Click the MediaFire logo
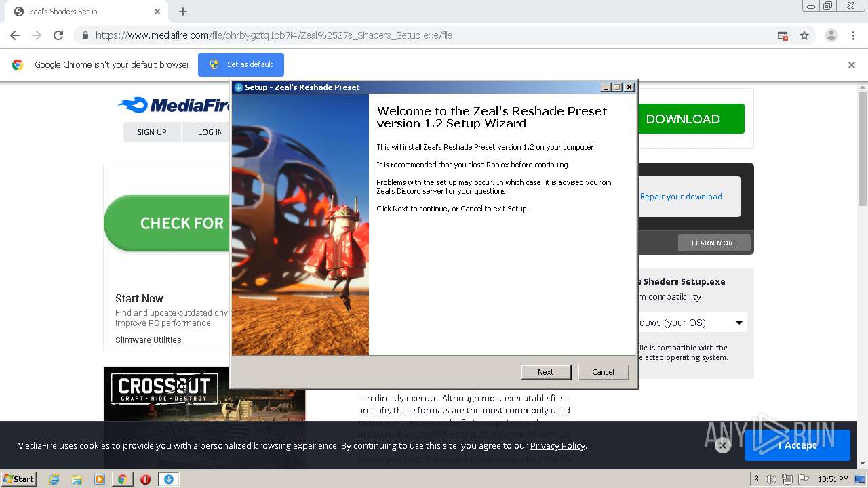The image size is (868, 488). pyautogui.click(x=174, y=105)
